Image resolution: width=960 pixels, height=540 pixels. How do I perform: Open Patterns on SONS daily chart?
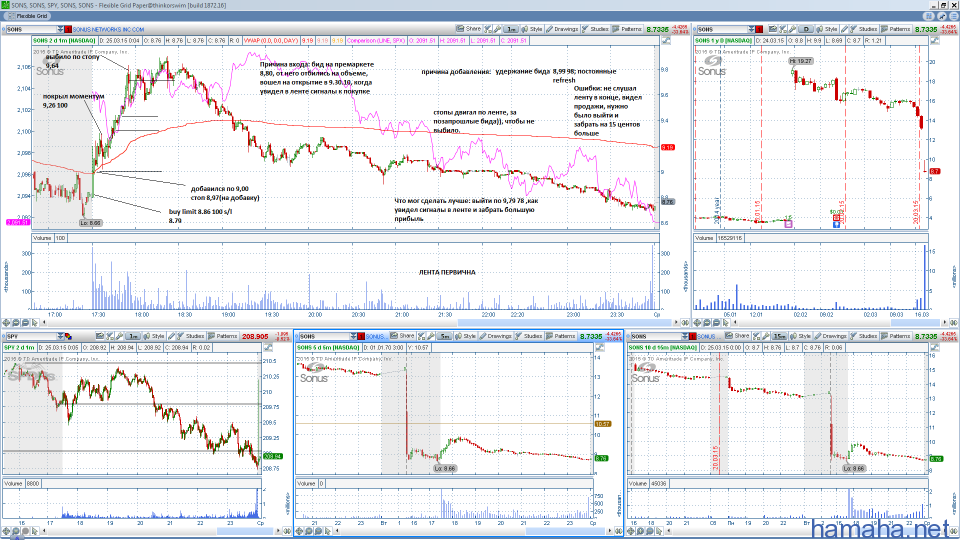click(896, 29)
